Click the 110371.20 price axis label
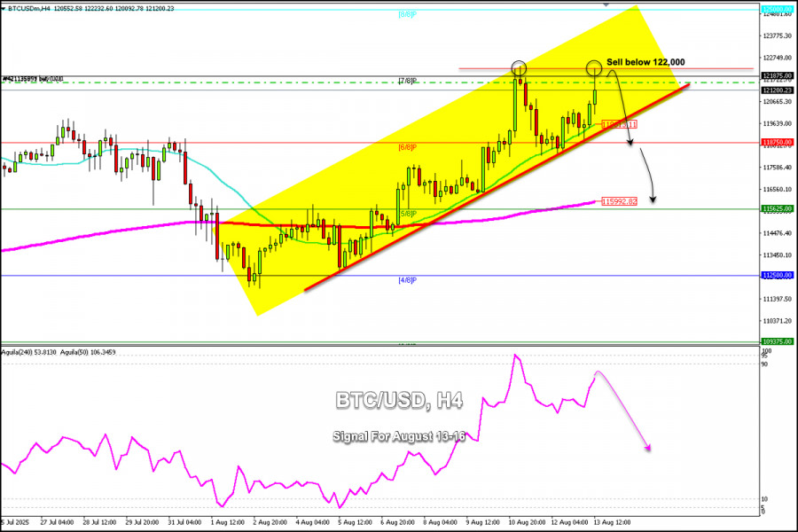 [x=777, y=321]
